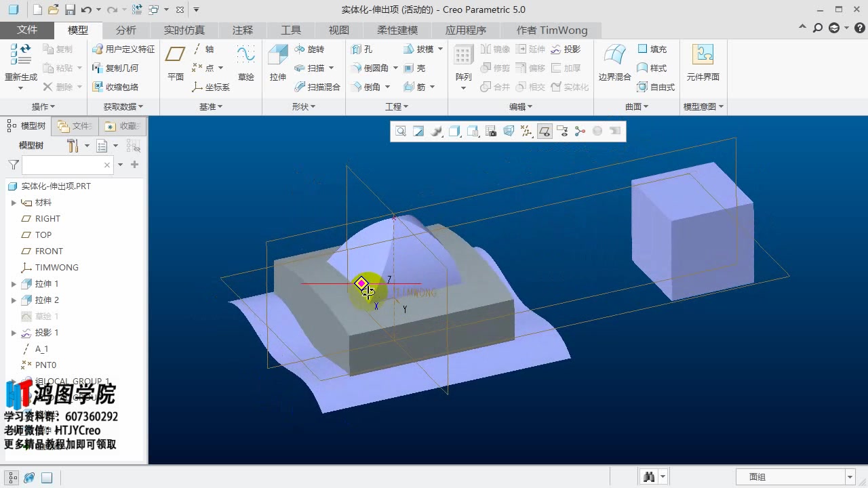Viewport: 868px width, 488px height.
Task: Switch to the 分析 ribbon tab
Action: click(125, 30)
